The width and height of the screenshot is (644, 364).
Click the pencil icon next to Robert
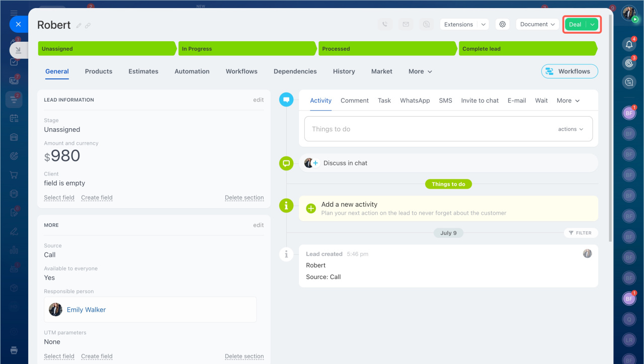point(79,26)
